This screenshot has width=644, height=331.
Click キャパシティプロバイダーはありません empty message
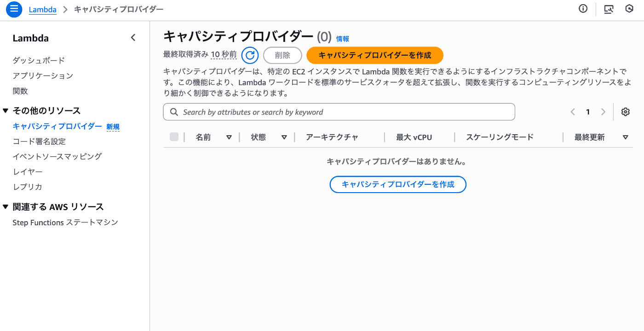[397, 161]
